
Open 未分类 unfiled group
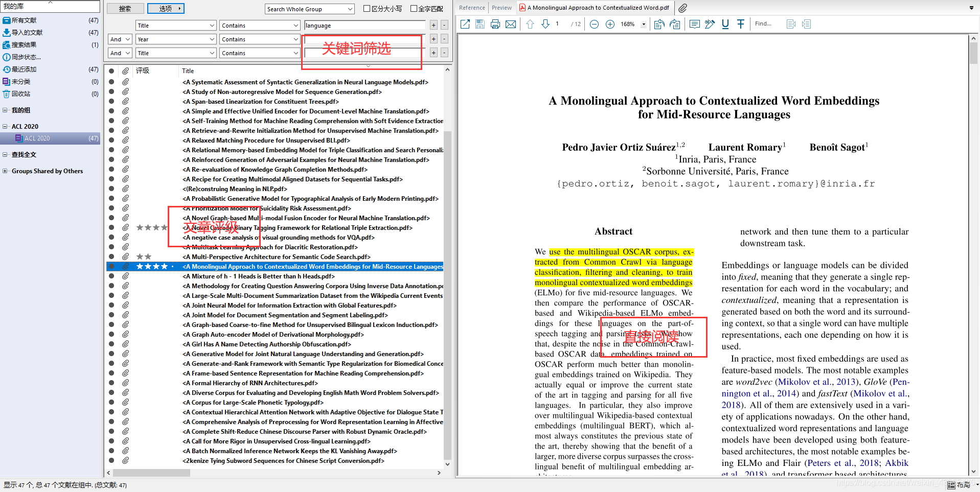(x=21, y=82)
